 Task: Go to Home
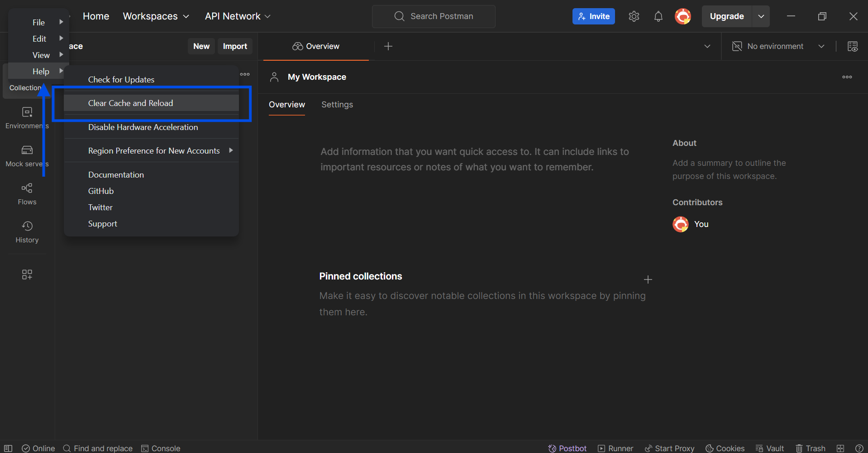pyautogui.click(x=96, y=16)
